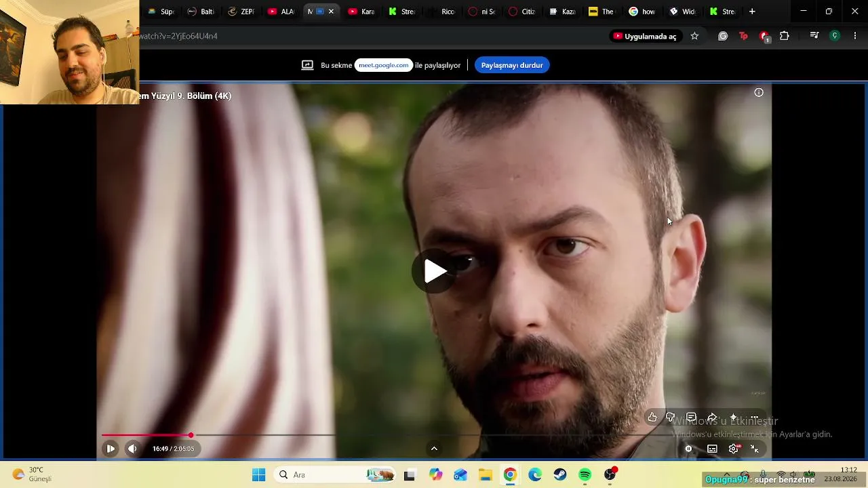Click the meet.google.com sharing chip
This screenshot has width=868, height=488.
click(x=384, y=65)
